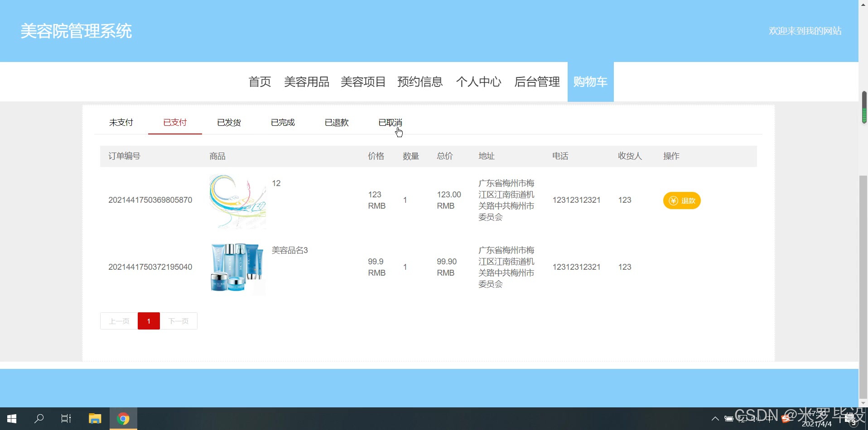Click the battery icon in system tray
Image resolution: width=868 pixels, height=430 pixels.
click(x=728, y=419)
